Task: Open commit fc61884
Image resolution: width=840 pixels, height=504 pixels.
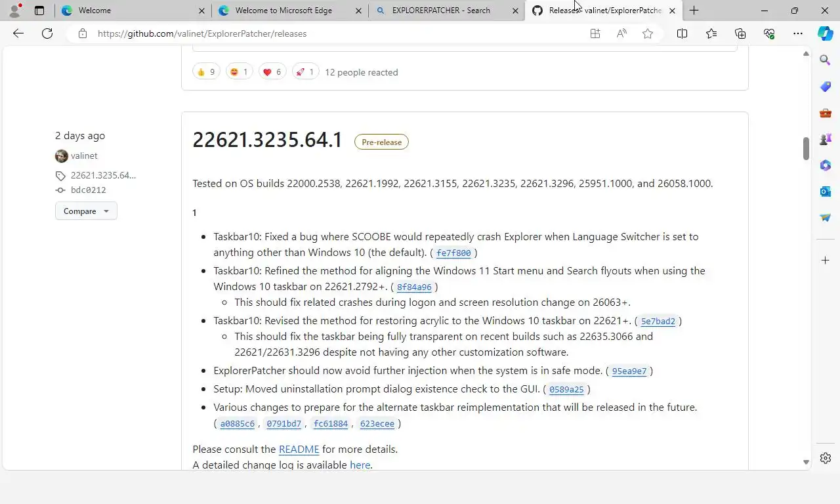Action: point(331,423)
